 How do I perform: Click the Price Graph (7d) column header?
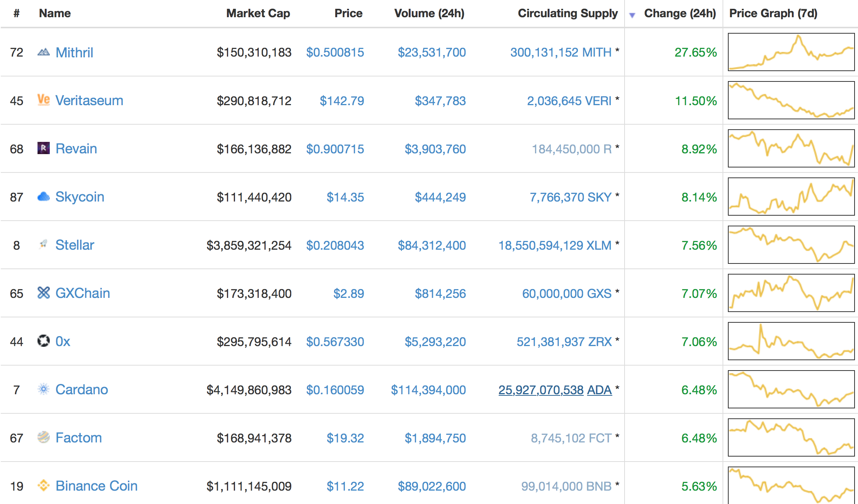[x=773, y=13]
